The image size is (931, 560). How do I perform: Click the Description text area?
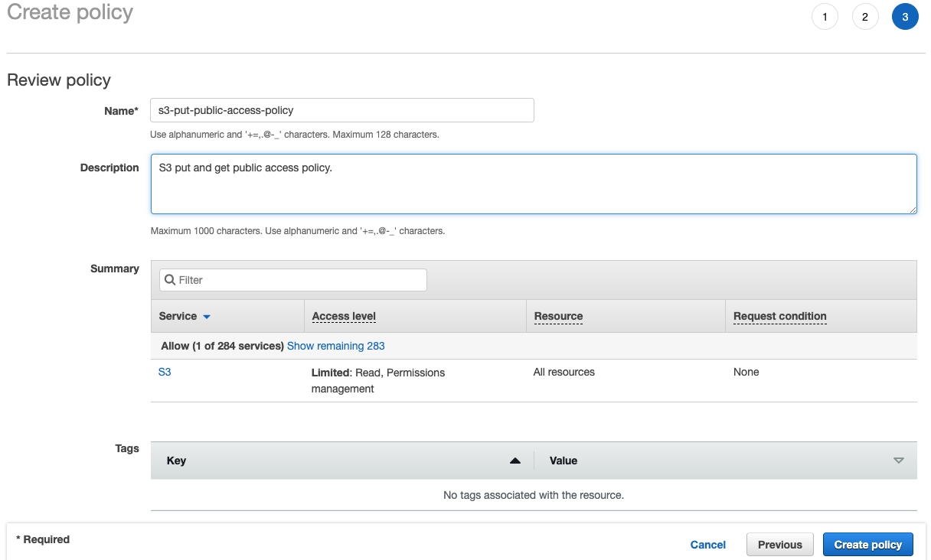pos(533,184)
